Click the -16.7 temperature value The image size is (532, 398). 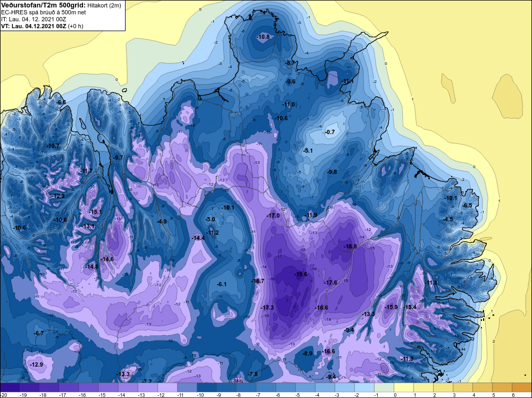(258, 281)
